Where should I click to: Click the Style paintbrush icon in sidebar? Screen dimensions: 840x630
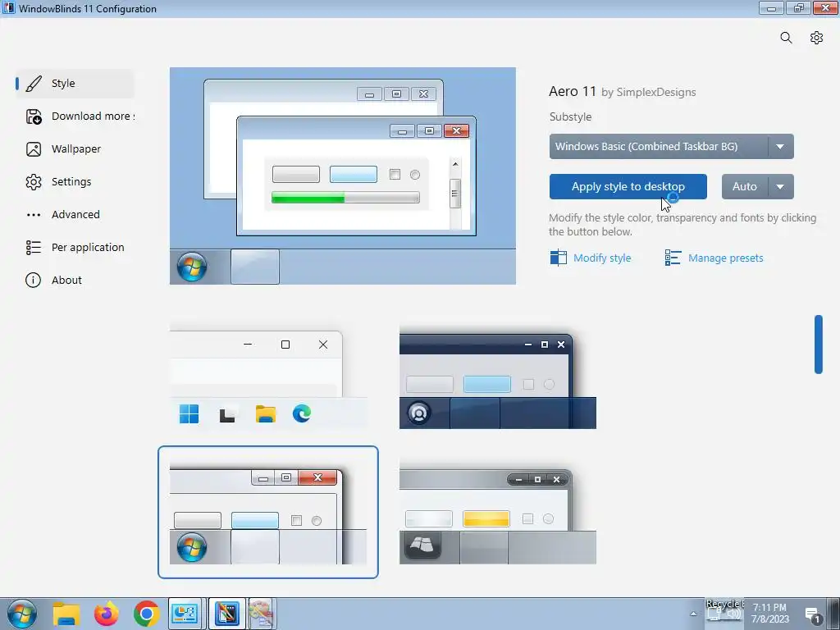coord(33,84)
